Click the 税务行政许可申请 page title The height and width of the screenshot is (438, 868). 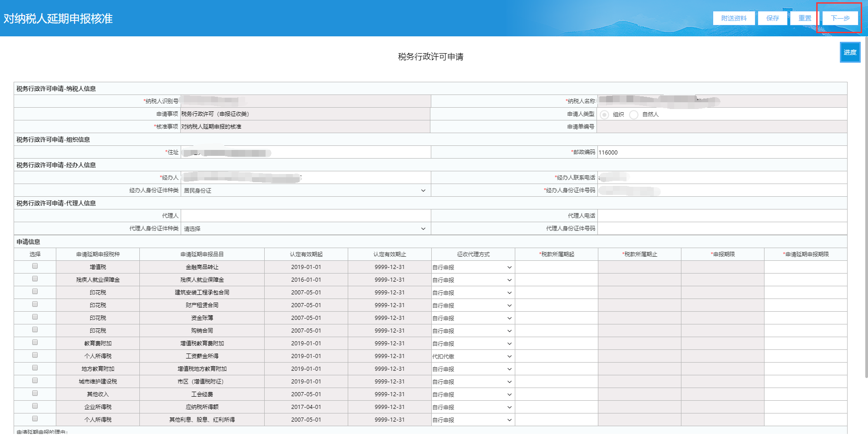[430, 57]
